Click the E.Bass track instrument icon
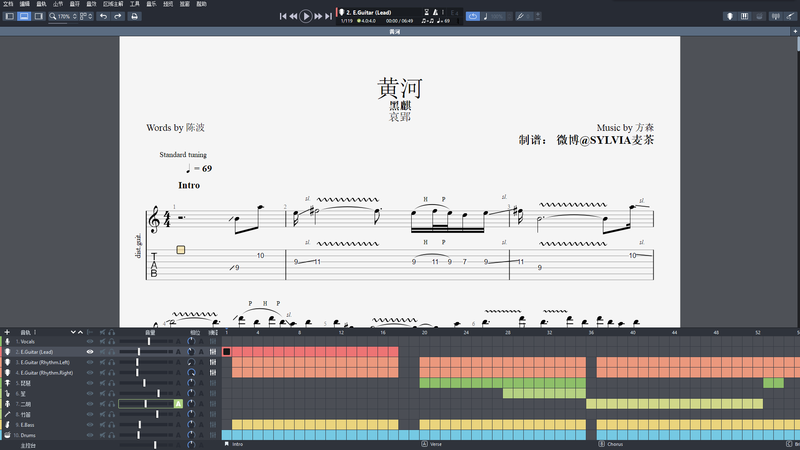This screenshot has width=800, height=450. point(7,424)
